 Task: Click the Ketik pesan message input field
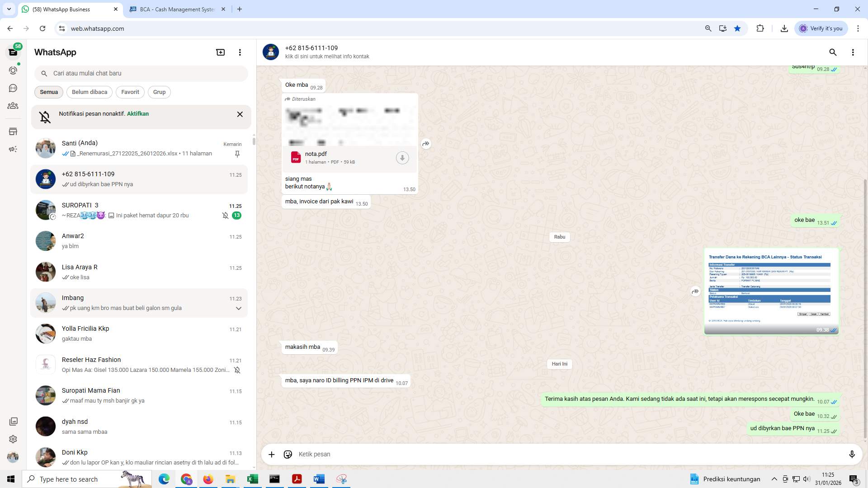[x=497, y=454]
